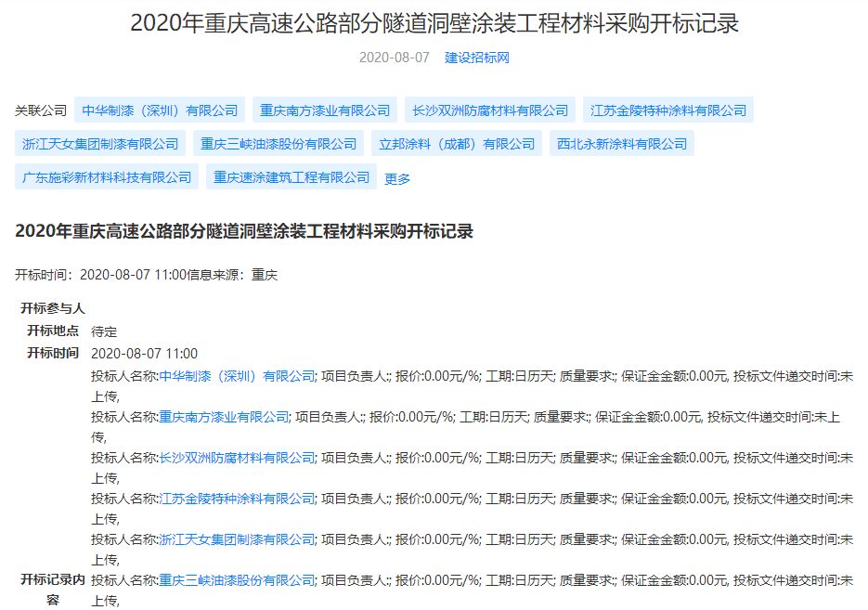Click the page title at the top
This screenshot has width=868, height=610.
pyautogui.click(x=434, y=23)
